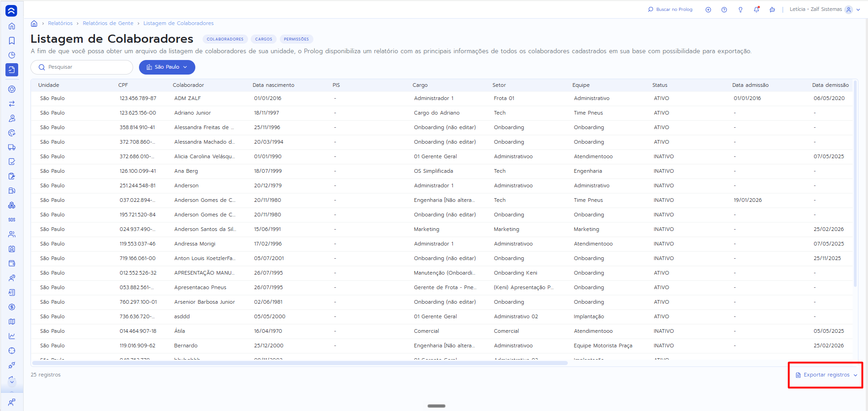
Task: Click collaborator name Andressa Morigi
Action: pos(195,244)
